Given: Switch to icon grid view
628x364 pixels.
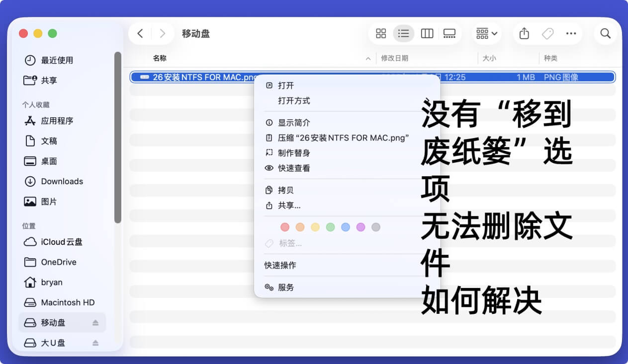Looking at the screenshot, I should pyautogui.click(x=381, y=33).
